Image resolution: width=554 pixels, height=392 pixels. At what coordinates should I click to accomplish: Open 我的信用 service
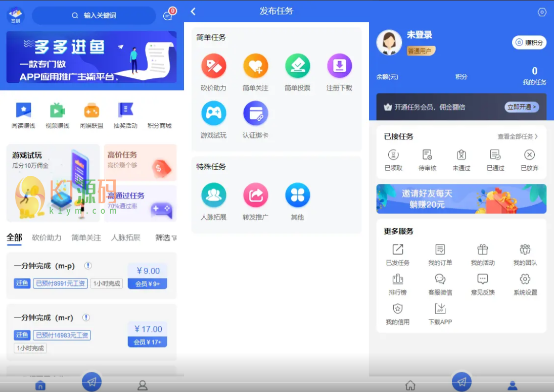pos(397,314)
